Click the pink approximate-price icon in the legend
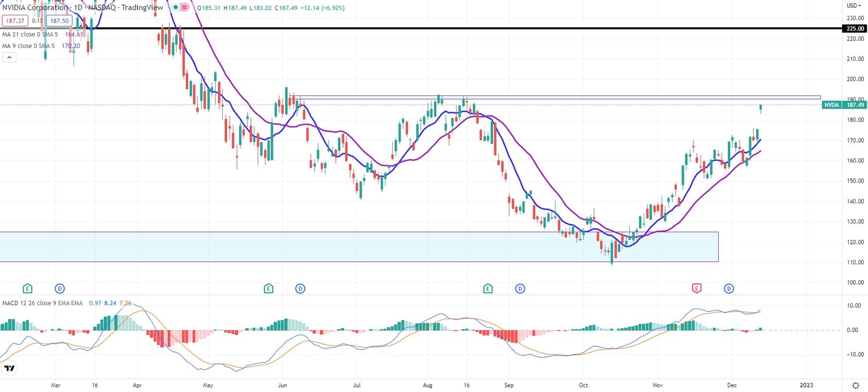This screenshot has height=392, width=868. (x=184, y=7)
